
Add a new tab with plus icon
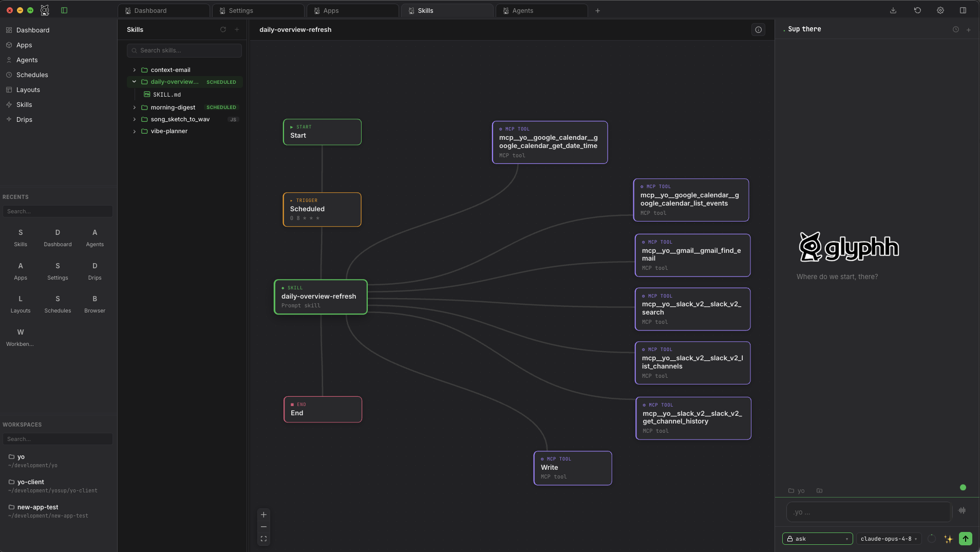pos(598,11)
